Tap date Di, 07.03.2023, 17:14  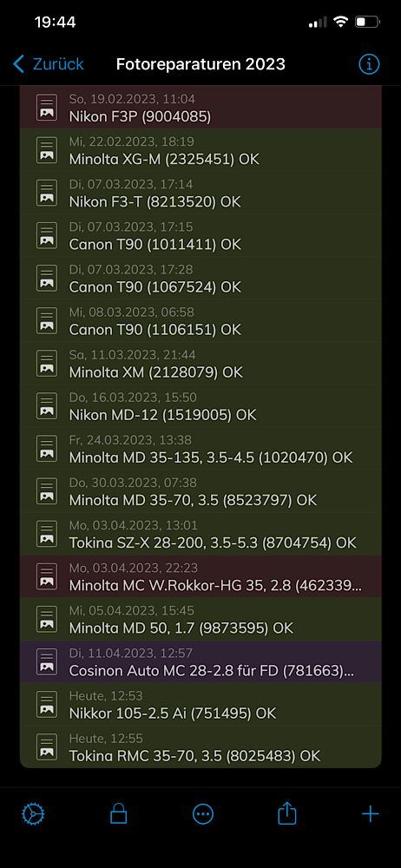(131, 184)
